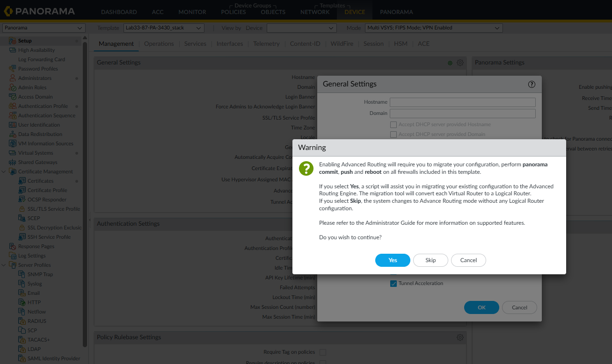Click the SSL/TLS Service Profile lock icon
The image size is (612, 364).
22,209
